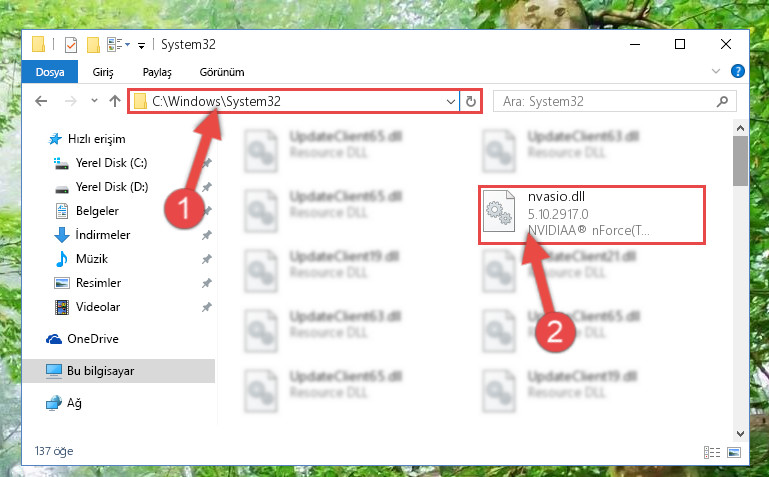The height and width of the screenshot is (477, 769).
Task: Switch to large icons view in status bar
Action: tap(734, 452)
